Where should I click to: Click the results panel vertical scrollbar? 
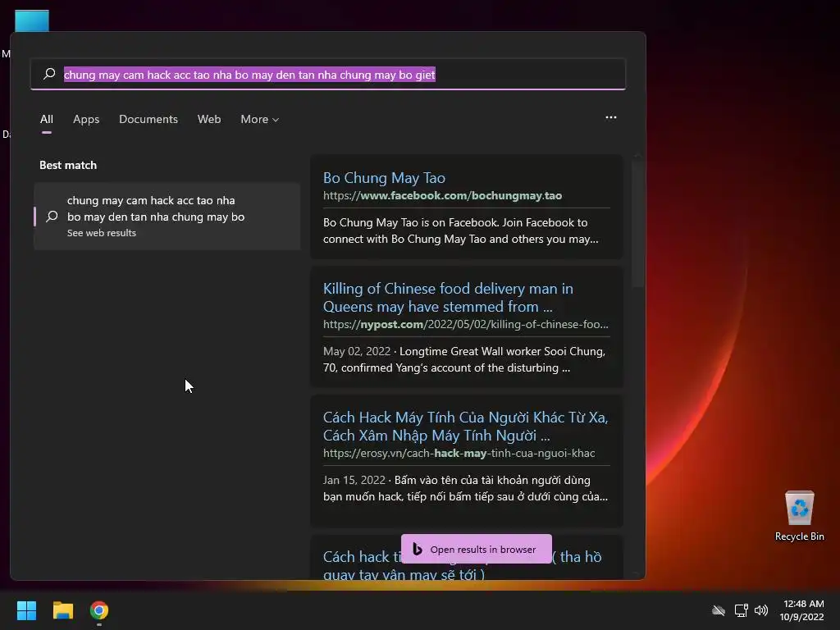pos(637,225)
